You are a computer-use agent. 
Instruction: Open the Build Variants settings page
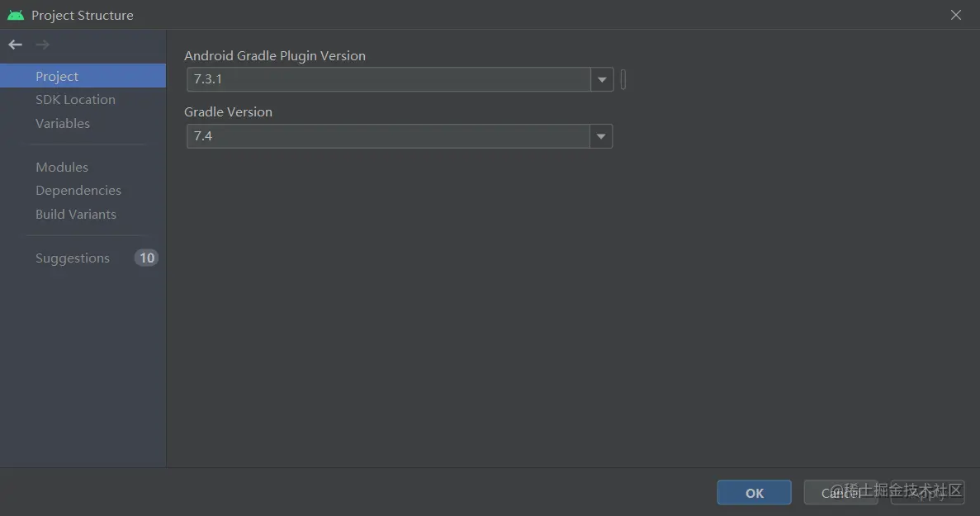pos(75,214)
